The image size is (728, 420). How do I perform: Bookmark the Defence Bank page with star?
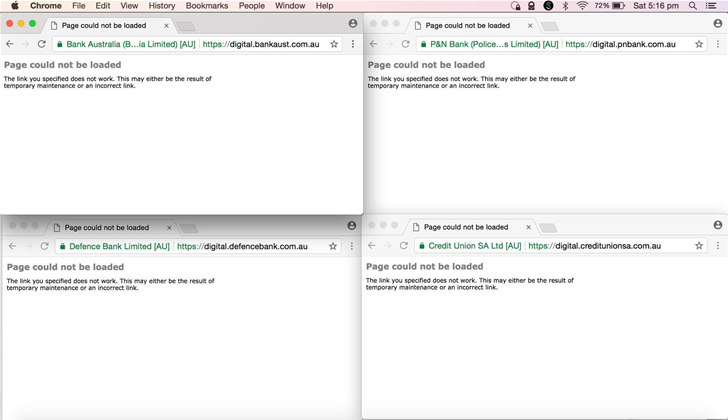[333, 246]
